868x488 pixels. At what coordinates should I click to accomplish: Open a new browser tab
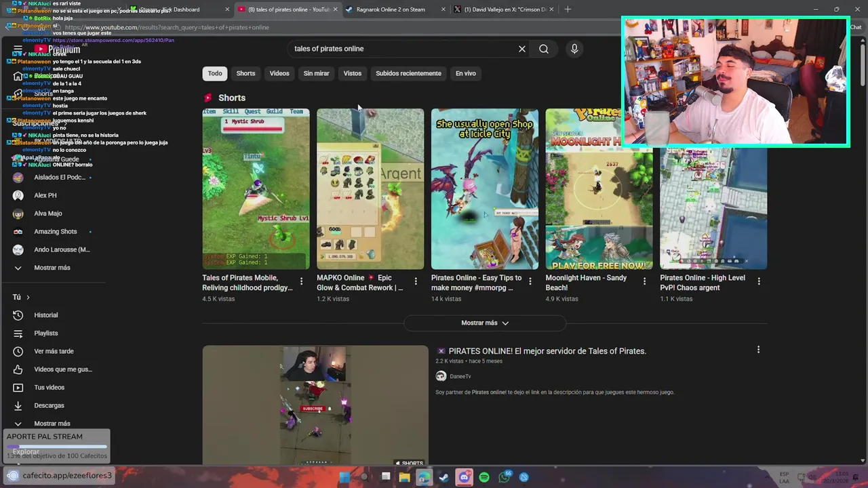[x=568, y=9]
